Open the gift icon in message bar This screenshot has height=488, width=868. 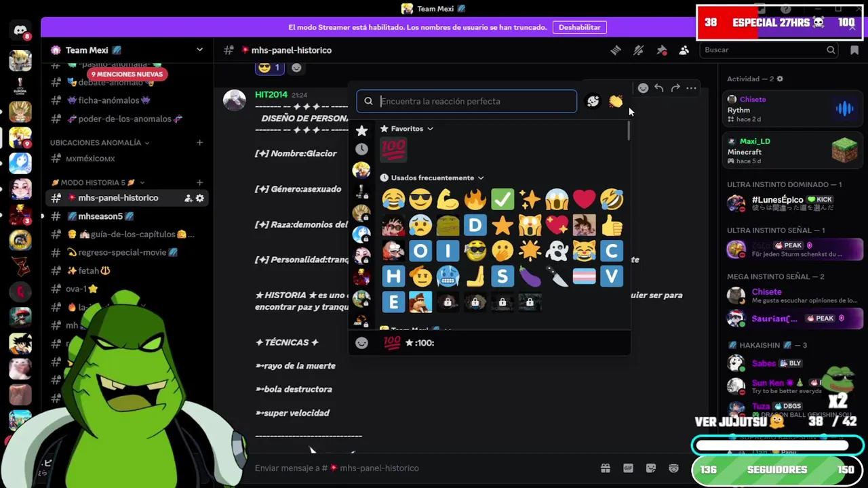pos(606,468)
